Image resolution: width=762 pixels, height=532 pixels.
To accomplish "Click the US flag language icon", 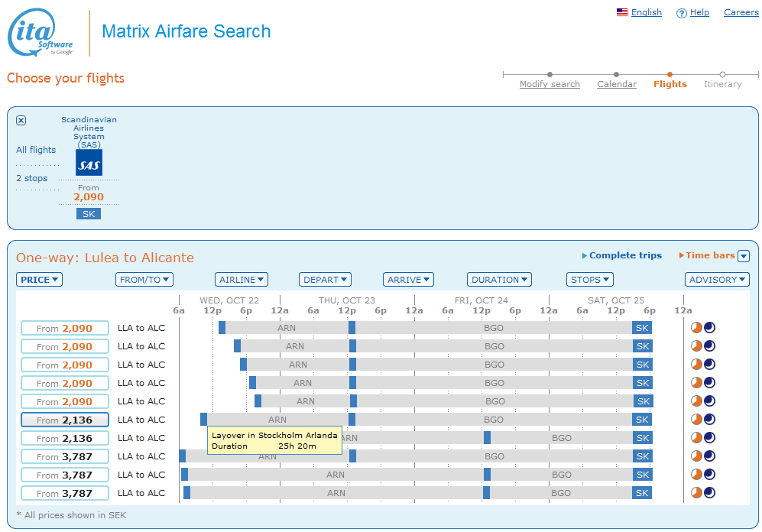I will point(622,12).
